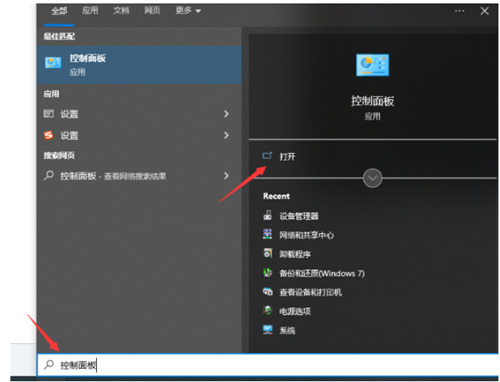This screenshot has width=500, height=382.
Task: Close the search panel
Action: [485, 11]
